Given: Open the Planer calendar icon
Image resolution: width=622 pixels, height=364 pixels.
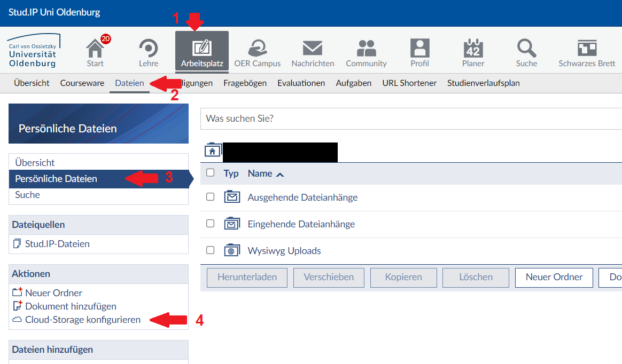Looking at the screenshot, I should (x=473, y=49).
